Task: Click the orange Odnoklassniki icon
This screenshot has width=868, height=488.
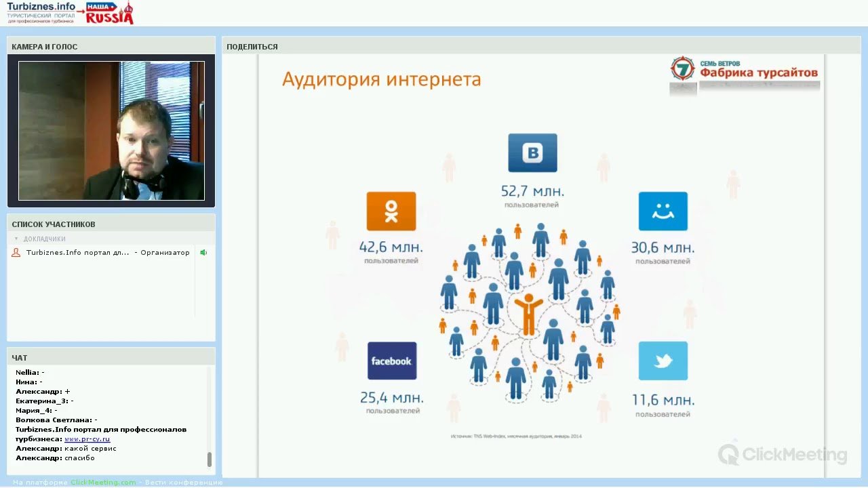Action: coord(391,211)
